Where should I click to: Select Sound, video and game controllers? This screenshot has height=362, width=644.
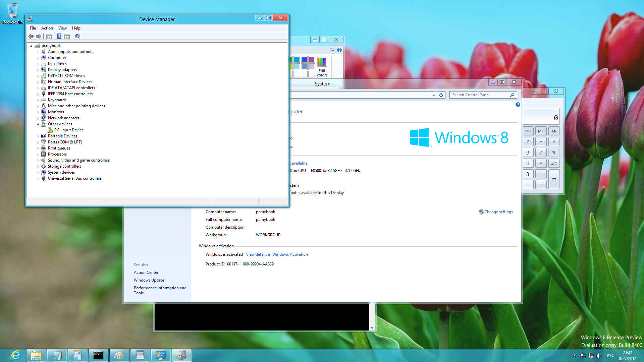tap(79, 160)
